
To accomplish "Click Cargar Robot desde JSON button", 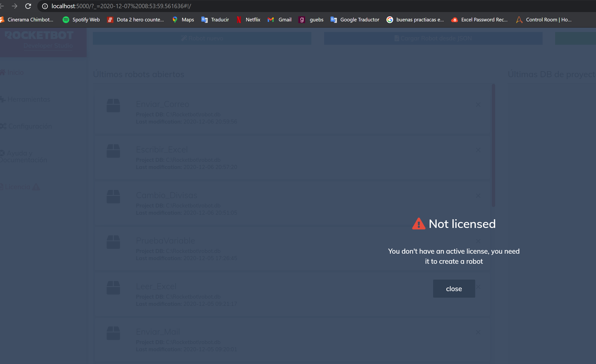I will pyautogui.click(x=433, y=38).
